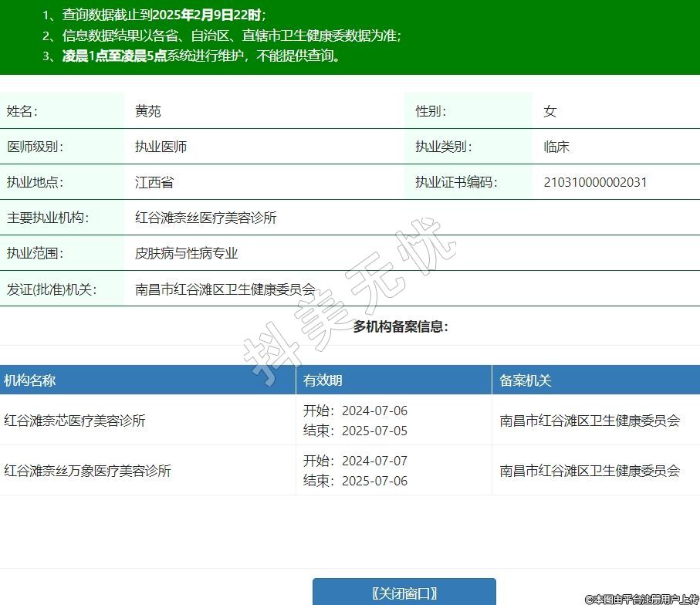Click the practice location 江西省
Image resolution: width=700 pixels, height=605 pixels.
(x=154, y=182)
